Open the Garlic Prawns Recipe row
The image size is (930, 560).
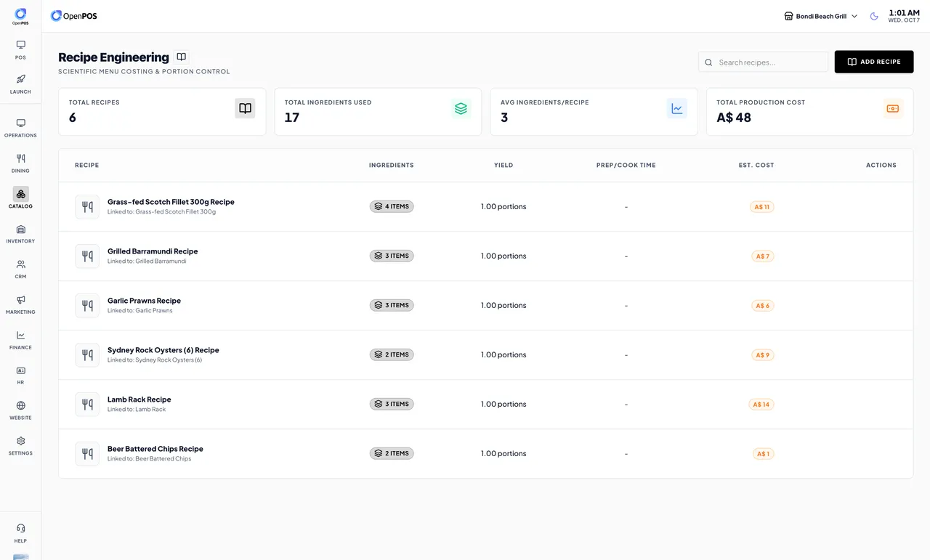(x=485, y=305)
